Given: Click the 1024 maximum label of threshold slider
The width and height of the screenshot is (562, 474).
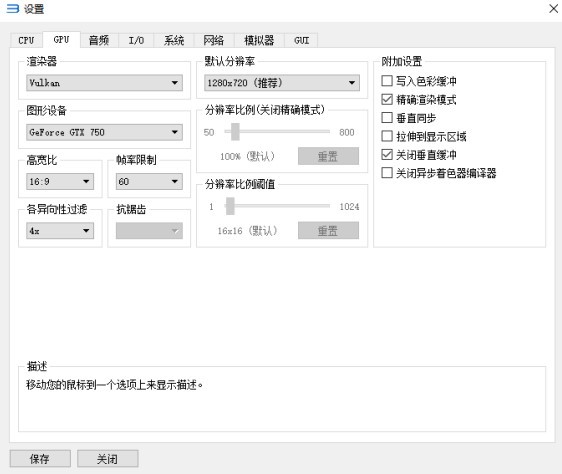Looking at the screenshot, I should 349,207.
